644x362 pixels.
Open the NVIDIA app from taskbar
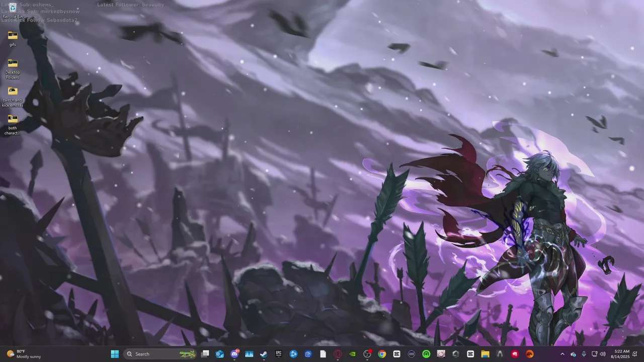coord(352,354)
